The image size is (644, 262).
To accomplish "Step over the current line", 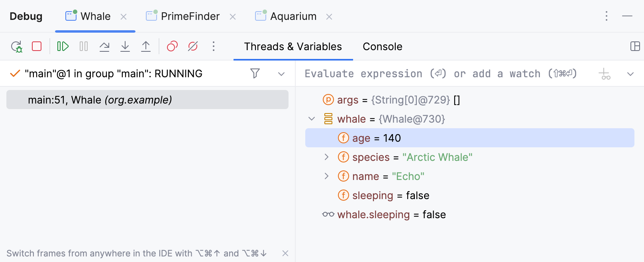I will [x=105, y=47].
